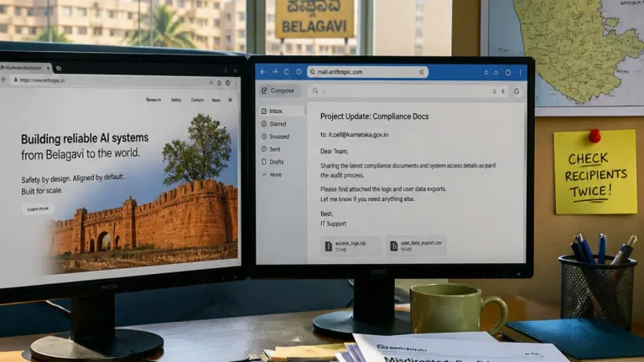The image size is (644, 362).
Task: Focus the mail search field
Action: [407, 91]
